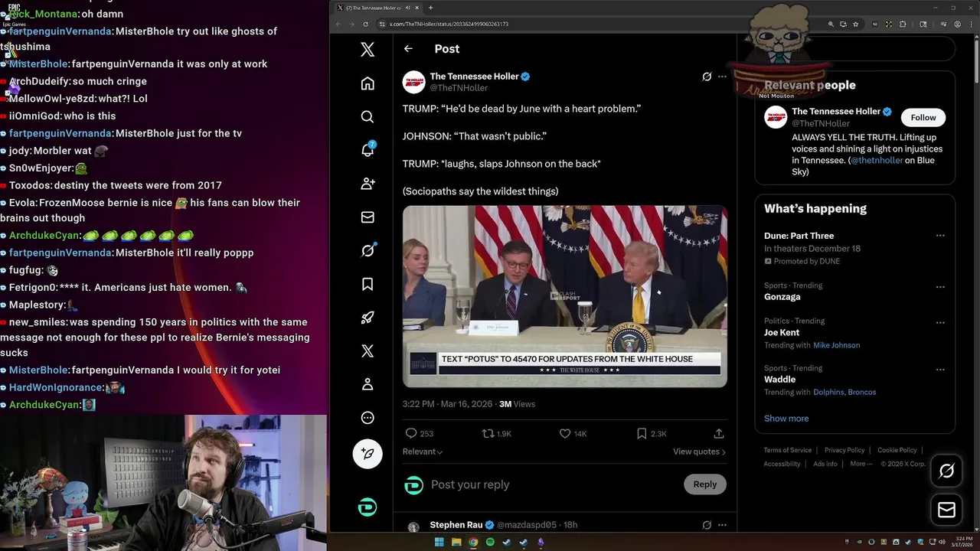This screenshot has height=551, width=980.
Task: Click the page vertical scrollbar
Action: click(x=975, y=61)
